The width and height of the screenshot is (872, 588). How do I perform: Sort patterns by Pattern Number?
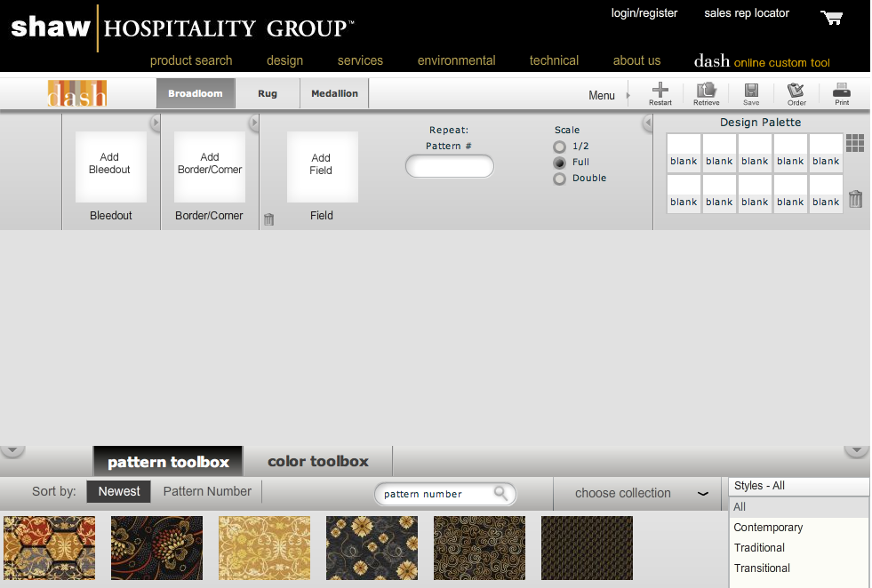(x=207, y=491)
